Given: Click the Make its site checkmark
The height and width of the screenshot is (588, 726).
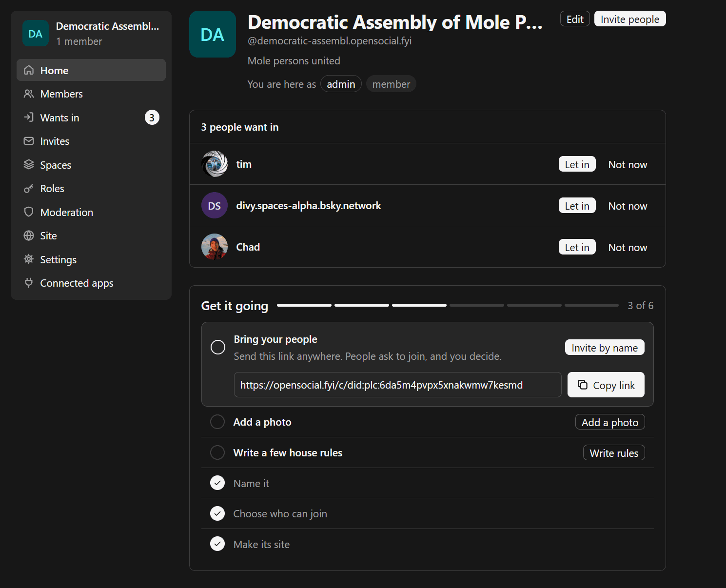Looking at the screenshot, I should click(217, 544).
